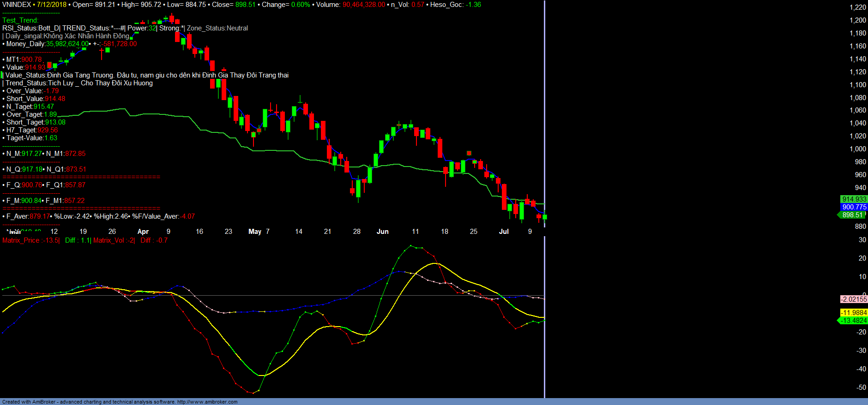
Task: Select the Jul label on date axis
Action: [x=504, y=232]
